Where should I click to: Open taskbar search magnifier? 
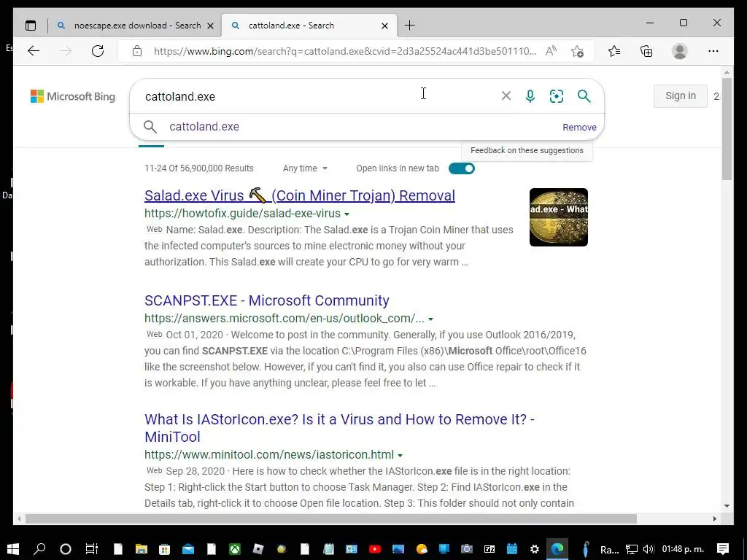39,549
